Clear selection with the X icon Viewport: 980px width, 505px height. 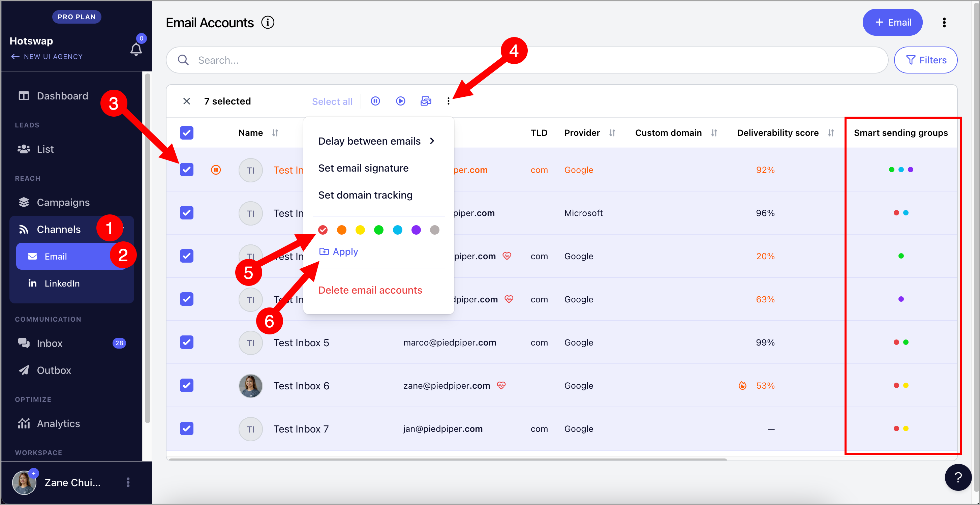click(x=186, y=101)
